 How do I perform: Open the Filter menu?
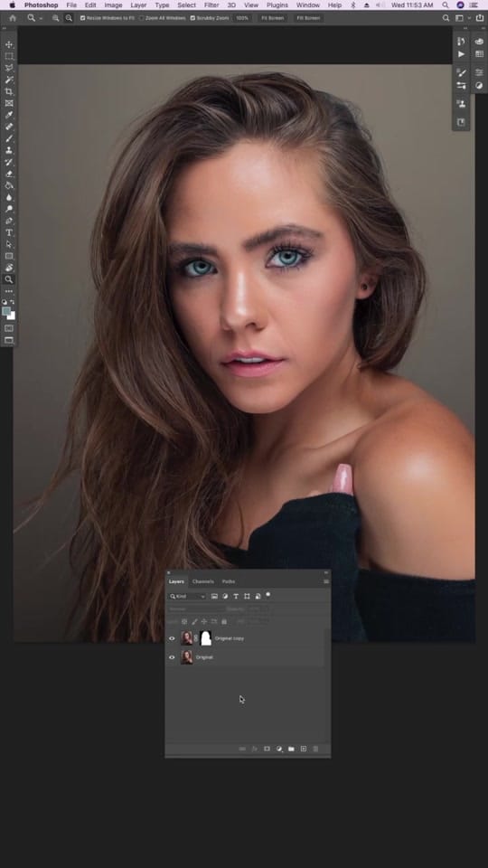[x=211, y=5]
